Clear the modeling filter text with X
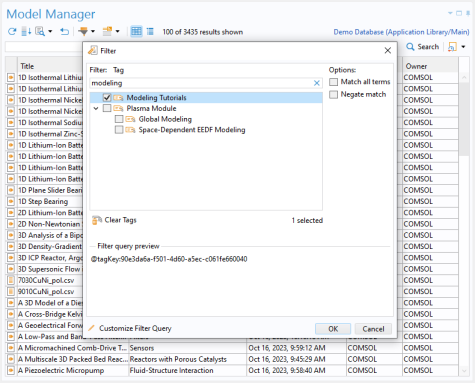Image resolution: width=475 pixels, height=383 pixels. tap(317, 83)
